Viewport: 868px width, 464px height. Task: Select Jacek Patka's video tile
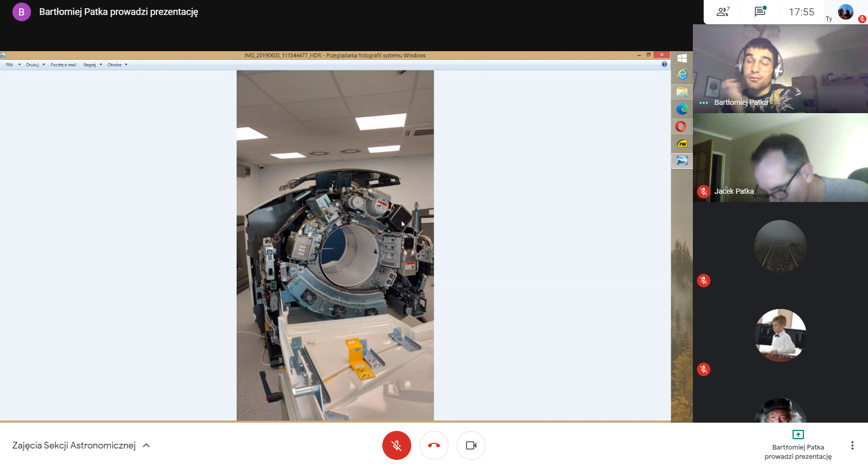[780, 158]
